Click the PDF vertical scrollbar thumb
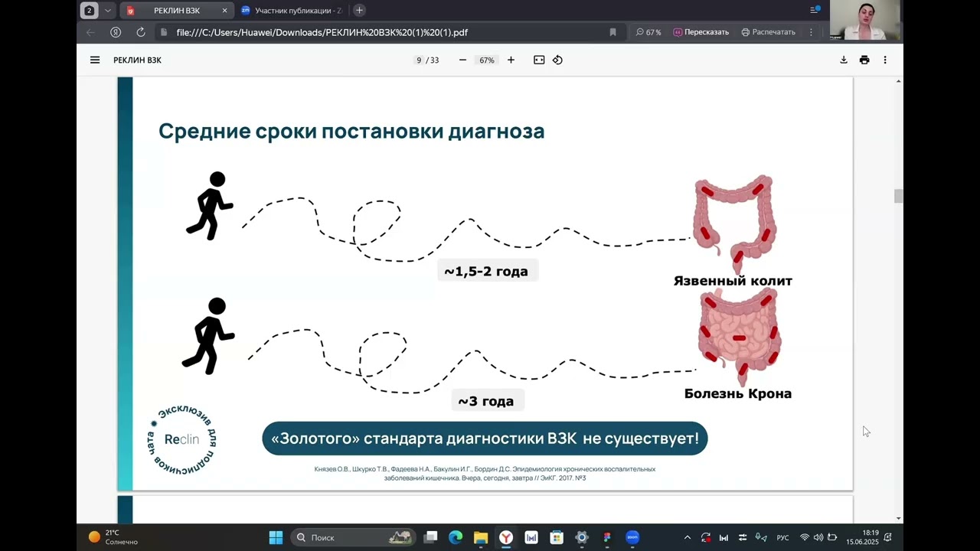The width and height of the screenshot is (980, 551). point(898,196)
